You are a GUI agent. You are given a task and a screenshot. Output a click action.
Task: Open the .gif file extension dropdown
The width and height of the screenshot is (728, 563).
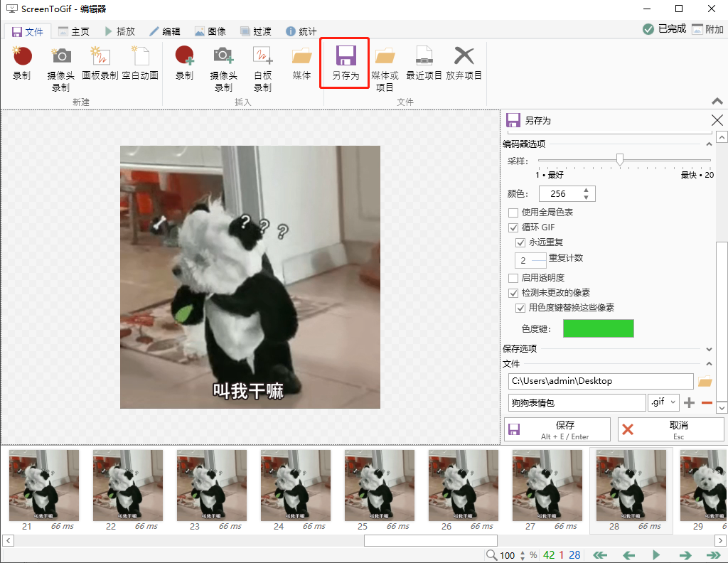(x=663, y=402)
